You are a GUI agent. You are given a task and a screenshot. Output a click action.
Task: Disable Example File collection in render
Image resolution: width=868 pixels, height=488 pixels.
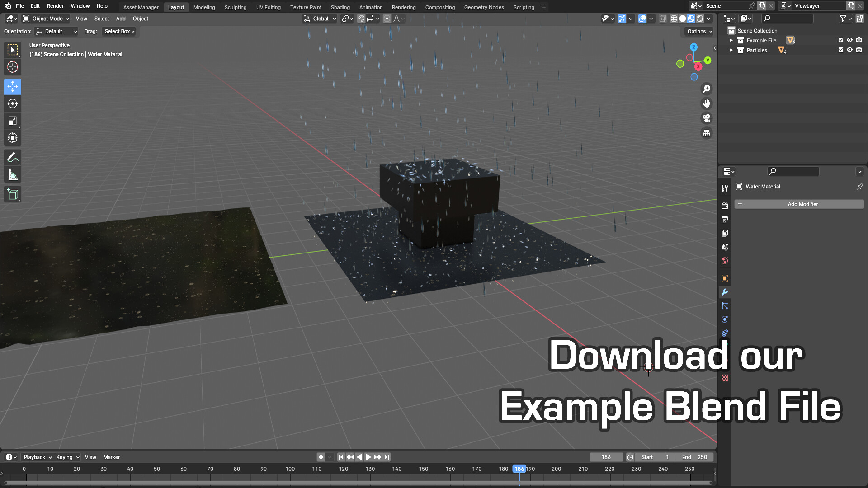[859, 40]
